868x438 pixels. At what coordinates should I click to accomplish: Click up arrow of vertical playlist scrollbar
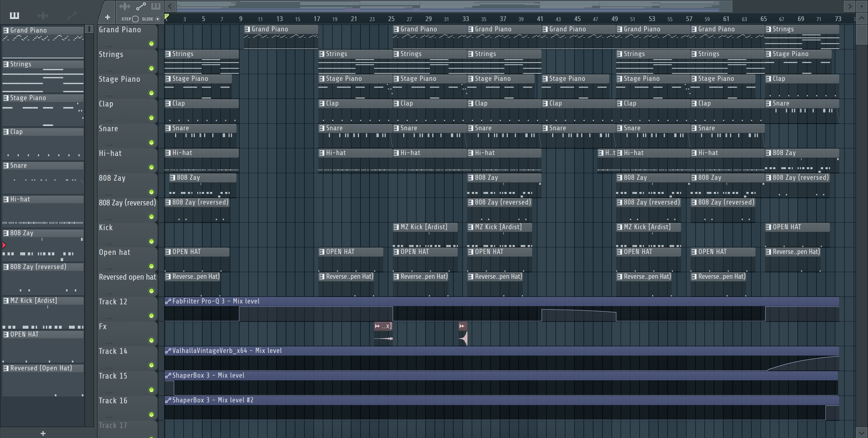pos(862,19)
